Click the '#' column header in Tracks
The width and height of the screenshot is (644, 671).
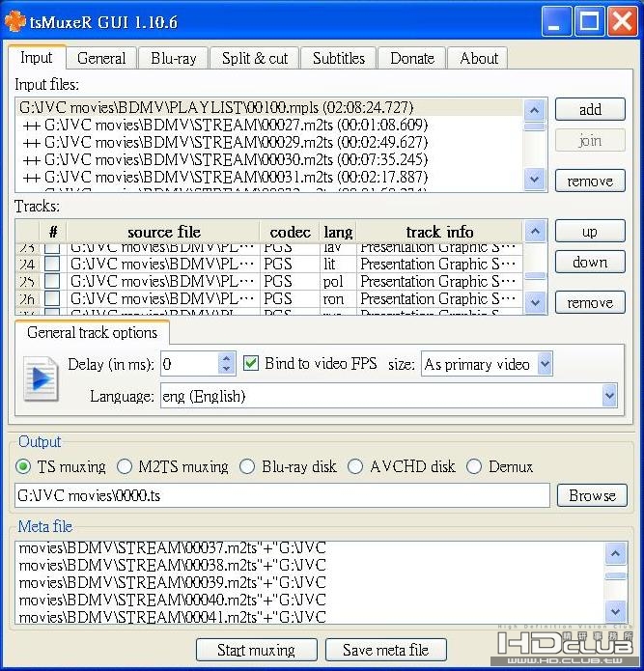[x=53, y=232]
